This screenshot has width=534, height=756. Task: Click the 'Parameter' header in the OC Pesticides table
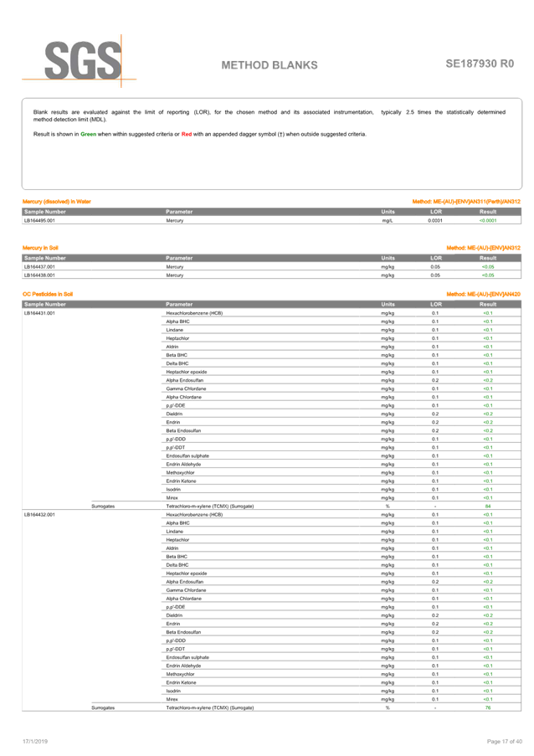click(179, 304)
